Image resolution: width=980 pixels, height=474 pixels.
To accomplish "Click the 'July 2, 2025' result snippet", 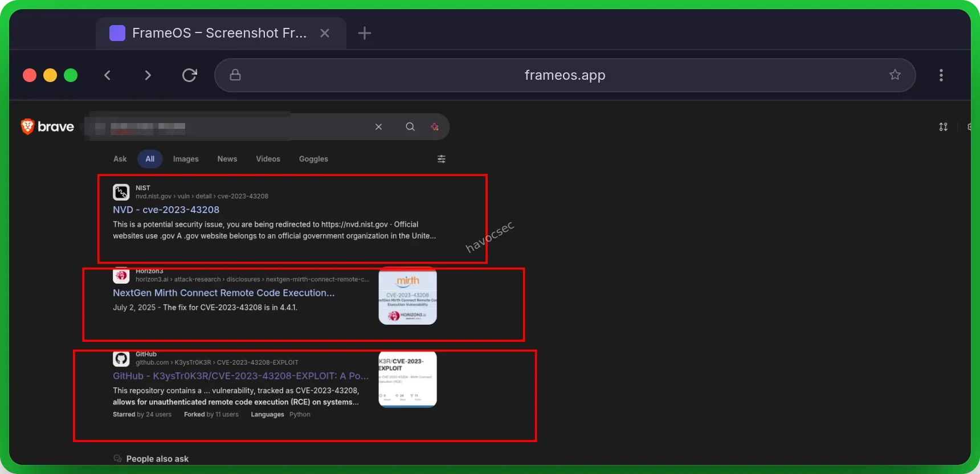I will click(205, 308).
